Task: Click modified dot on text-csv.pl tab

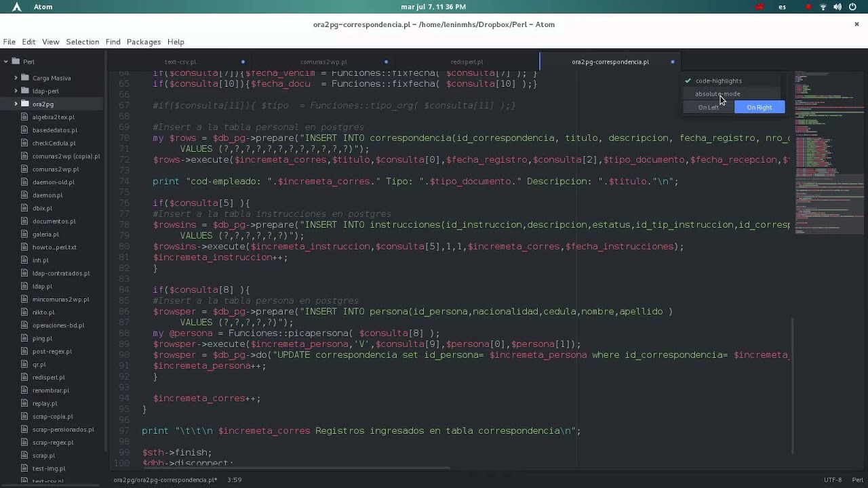Action: tap(243, 62)
